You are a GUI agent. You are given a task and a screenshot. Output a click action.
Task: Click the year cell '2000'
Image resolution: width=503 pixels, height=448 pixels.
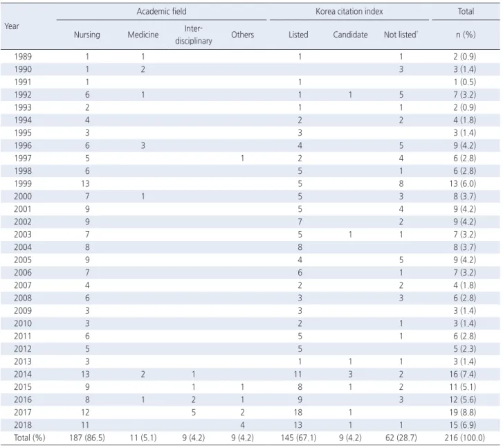[x=23, y=196]
